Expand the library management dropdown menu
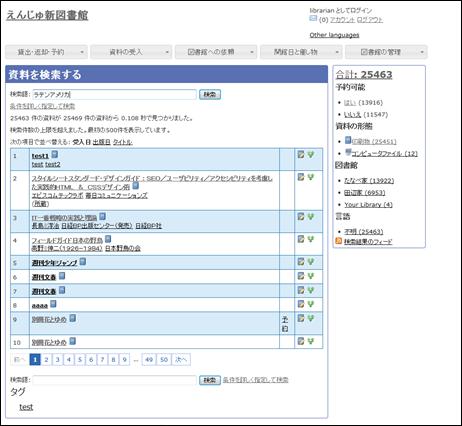This screenshot has width=462, height=426. tap(386, 52)
